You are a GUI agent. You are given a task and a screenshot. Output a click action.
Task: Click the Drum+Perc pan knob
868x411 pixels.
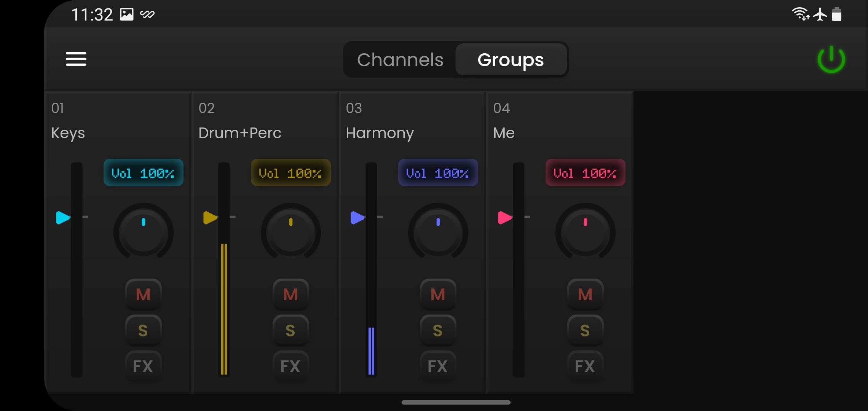[290, 232]
